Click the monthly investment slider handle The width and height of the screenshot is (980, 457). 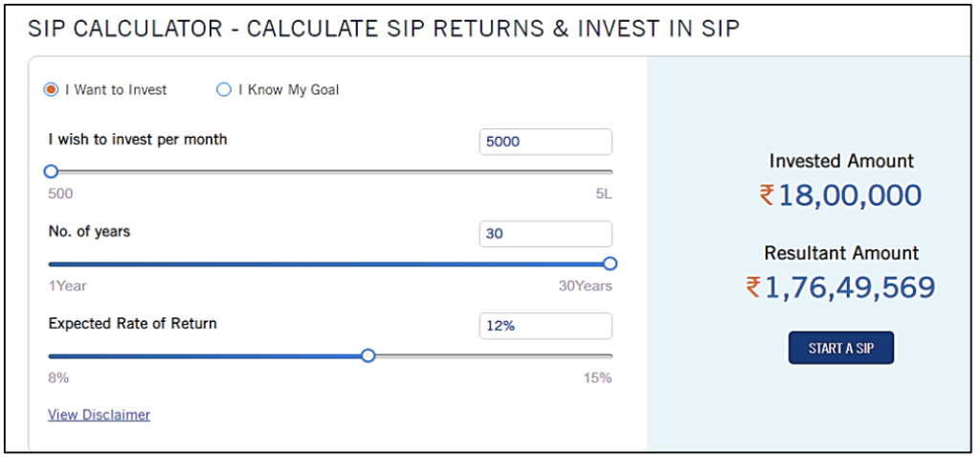pos(52,171)
